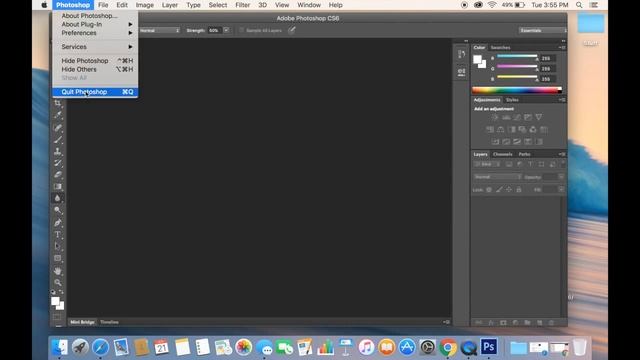The image size is (640, 360).
Task: Select the Blur tool in toolbar
Action: [58, 198]
